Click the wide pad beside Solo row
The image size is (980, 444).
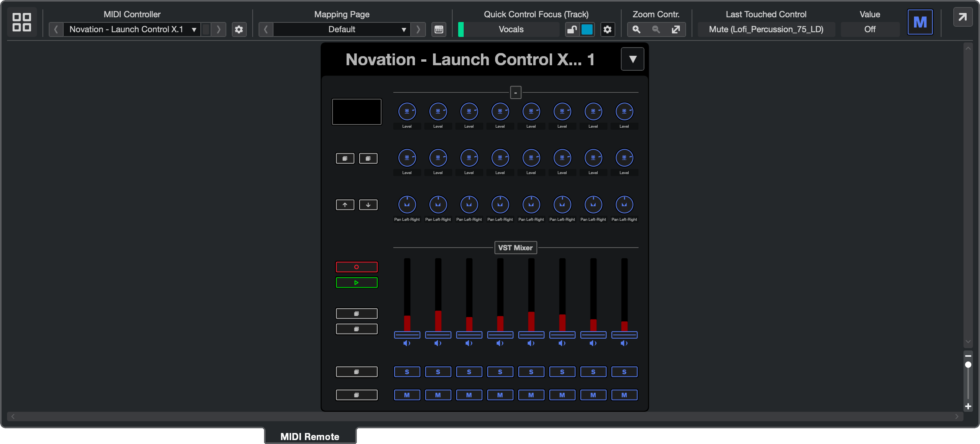click(357, 372)
